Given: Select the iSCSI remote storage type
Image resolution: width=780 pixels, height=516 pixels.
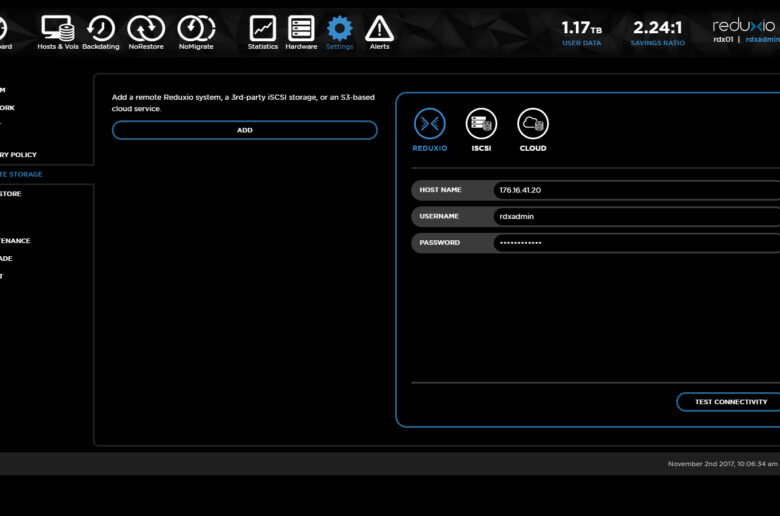Looking at the screenshot, I should click(x=481, y=130).
